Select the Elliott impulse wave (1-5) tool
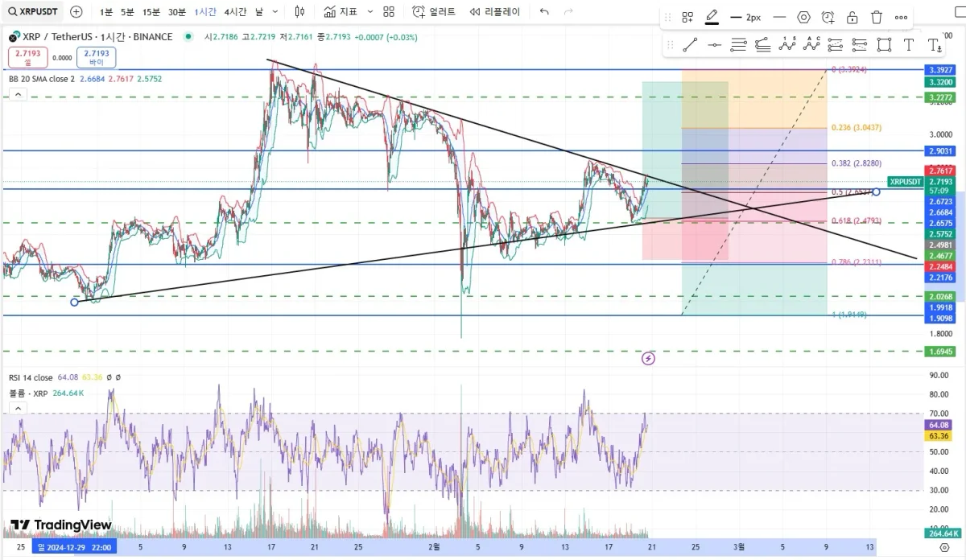966x560 pixels. tap(786, 45)
